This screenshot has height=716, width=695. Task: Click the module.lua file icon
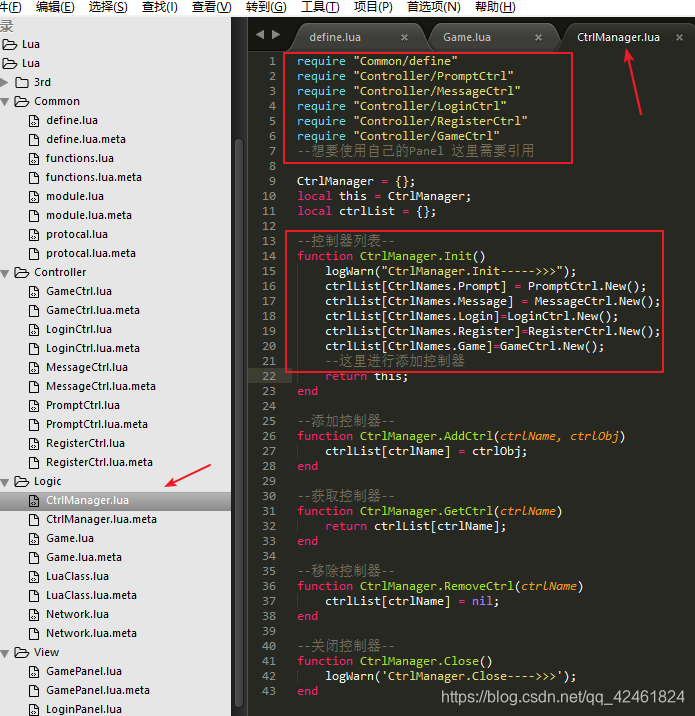34,197
